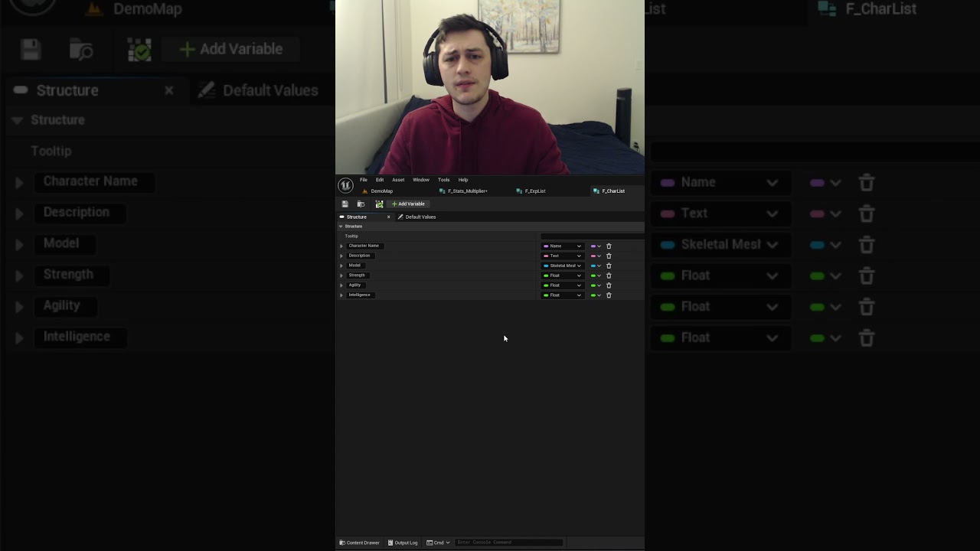Delete the Strength variable with trash icon
The height and width of the screenshot is (551, 980).
click(x=609, y=275)
